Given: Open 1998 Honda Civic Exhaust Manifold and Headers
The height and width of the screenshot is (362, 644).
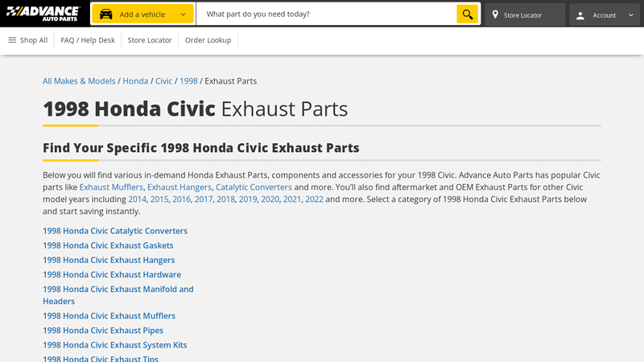Looking at the screenshot, I should (x=118, y=295).
